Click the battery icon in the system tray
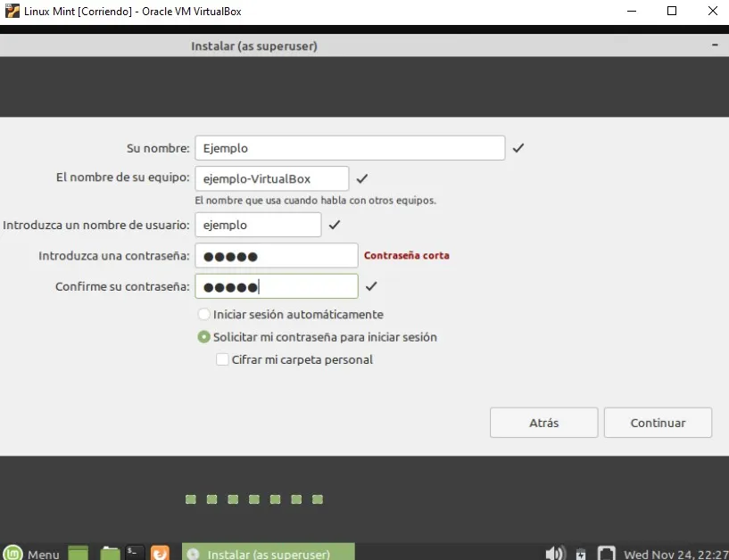 (x=580, y=553)
